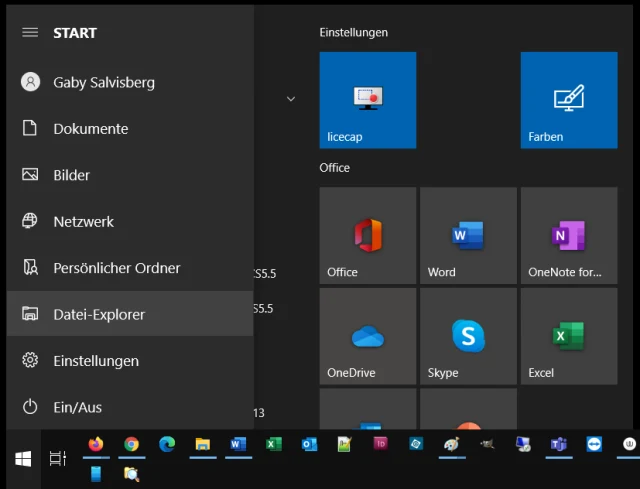Open the Excel tile
Image resolution: width=640 pixels, height=489 pixels.
click(568, 336)
